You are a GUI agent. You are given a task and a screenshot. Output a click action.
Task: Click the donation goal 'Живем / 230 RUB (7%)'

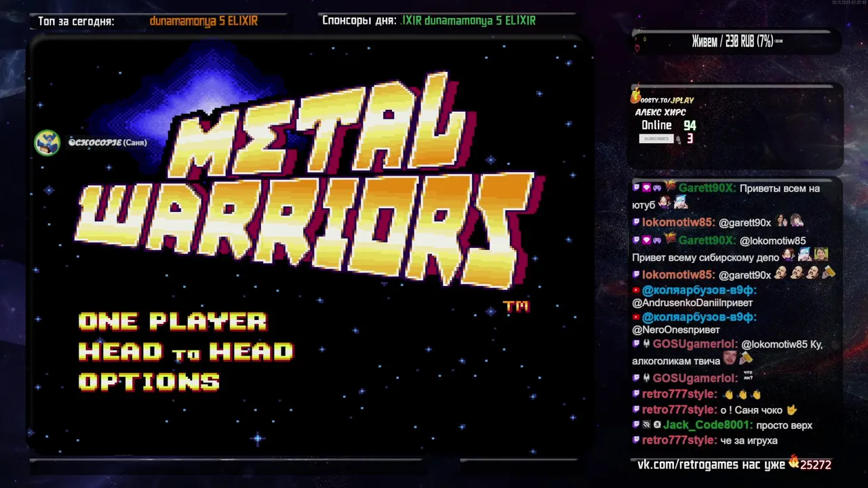point(732,41)
